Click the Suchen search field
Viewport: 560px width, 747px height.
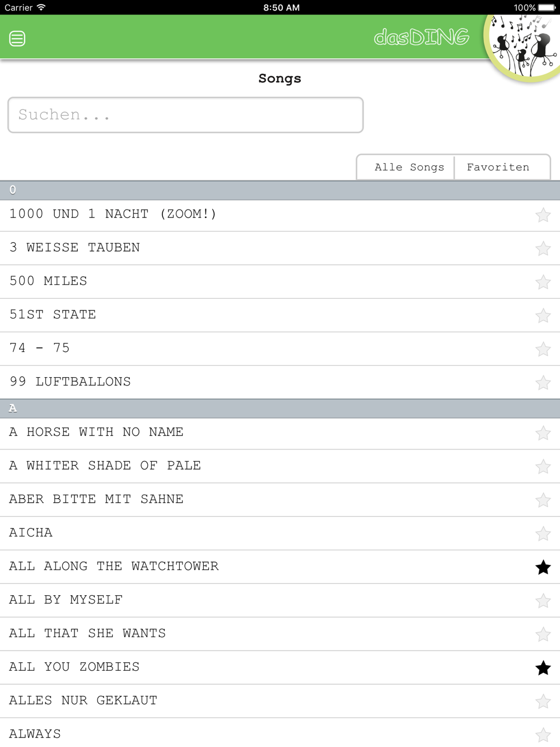pos(185,115)
